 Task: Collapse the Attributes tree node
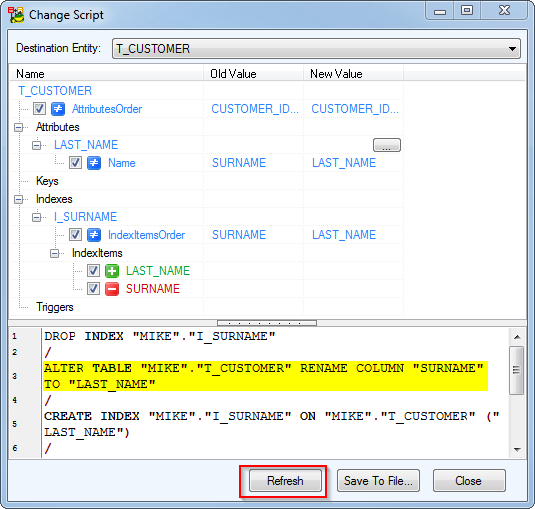coord(18,127)
